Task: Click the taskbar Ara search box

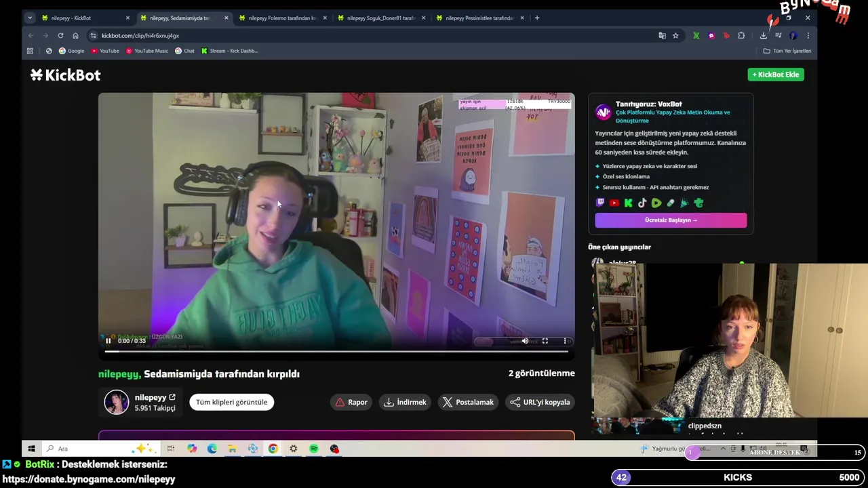Action: pyautogui.click(x=100, y=449)
